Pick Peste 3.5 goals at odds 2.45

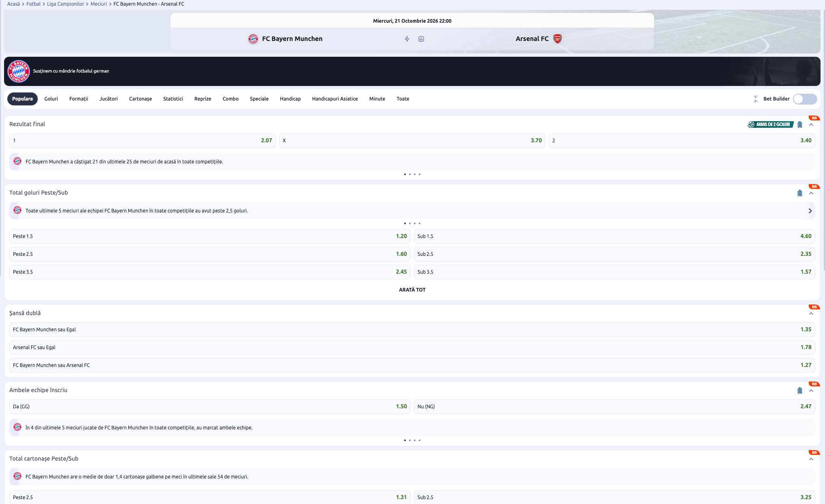click(210, 272)
